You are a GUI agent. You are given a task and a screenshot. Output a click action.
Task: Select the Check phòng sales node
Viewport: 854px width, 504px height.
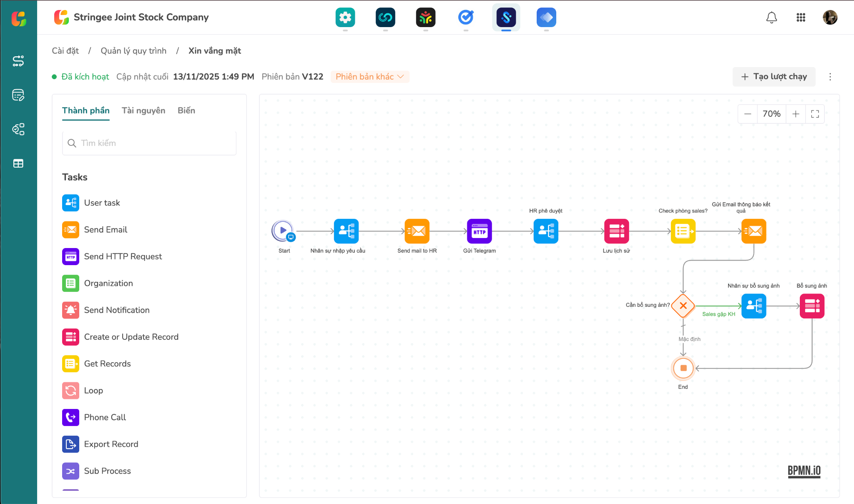click(683, 231)
